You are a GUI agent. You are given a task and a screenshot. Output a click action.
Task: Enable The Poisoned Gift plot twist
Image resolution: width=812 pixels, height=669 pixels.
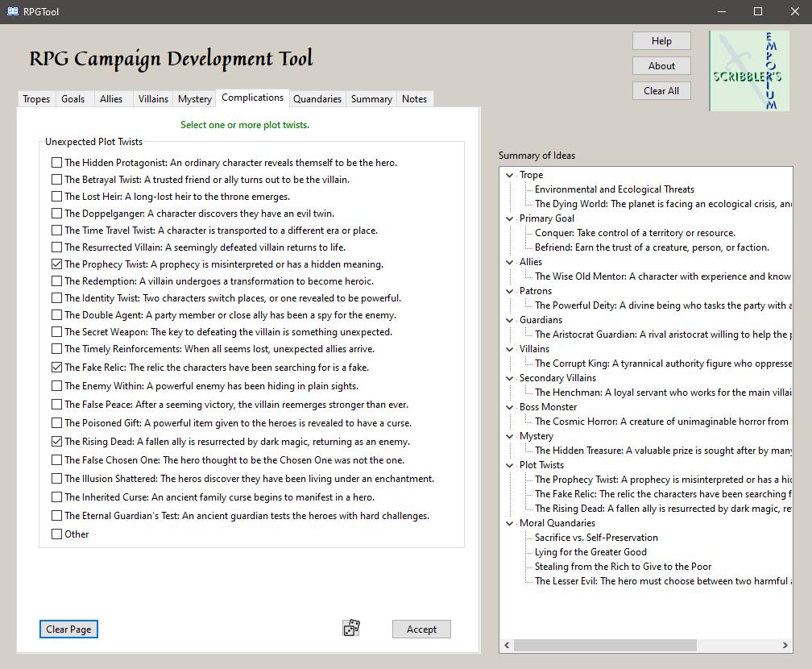click(x=56, y=423)
